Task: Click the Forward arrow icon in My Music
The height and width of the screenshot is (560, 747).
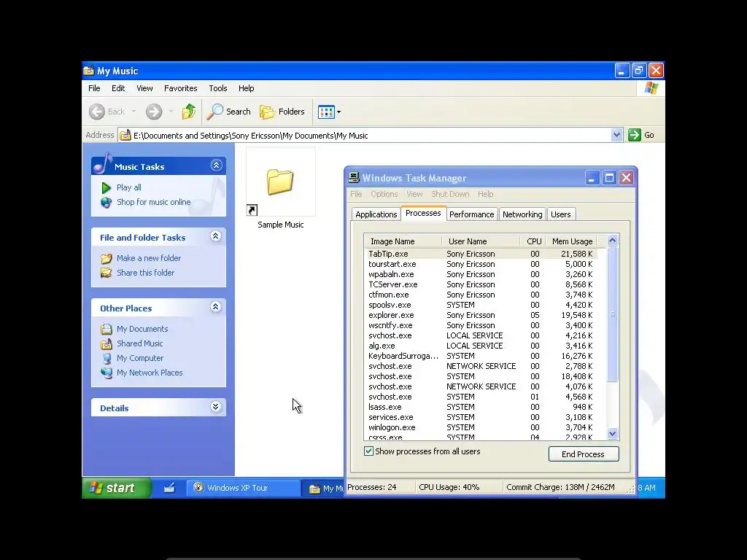Action: pos(154,112)
